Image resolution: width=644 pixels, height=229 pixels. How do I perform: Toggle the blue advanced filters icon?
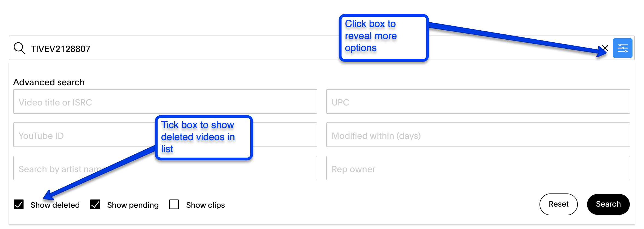622,48
